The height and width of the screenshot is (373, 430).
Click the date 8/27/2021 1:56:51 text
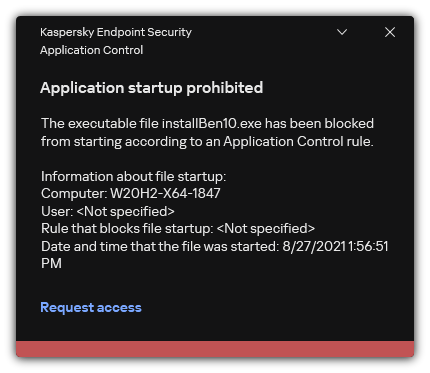click(336, 247)
